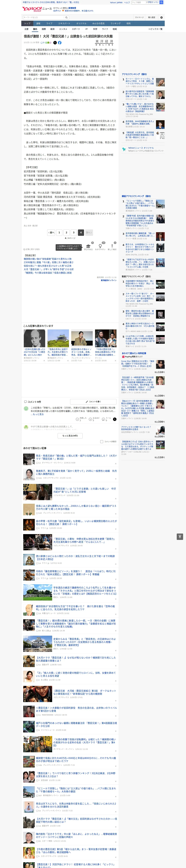Open the スポーツ category tab
This screenshot has width=186, height=868.
[76, 29]
